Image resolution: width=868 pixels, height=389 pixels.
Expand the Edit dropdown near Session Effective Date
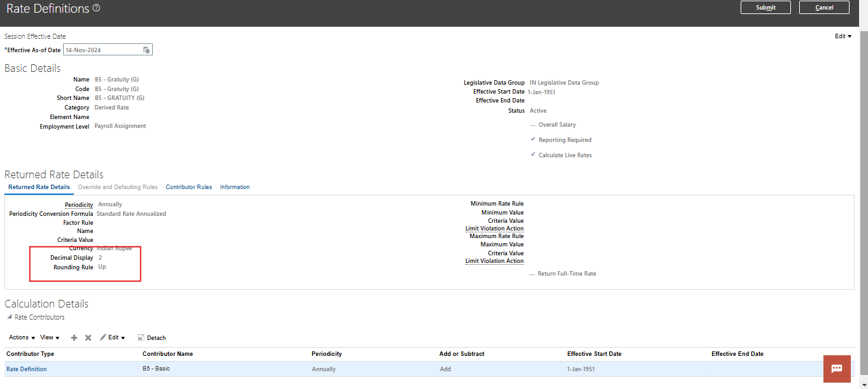(842, 36)
